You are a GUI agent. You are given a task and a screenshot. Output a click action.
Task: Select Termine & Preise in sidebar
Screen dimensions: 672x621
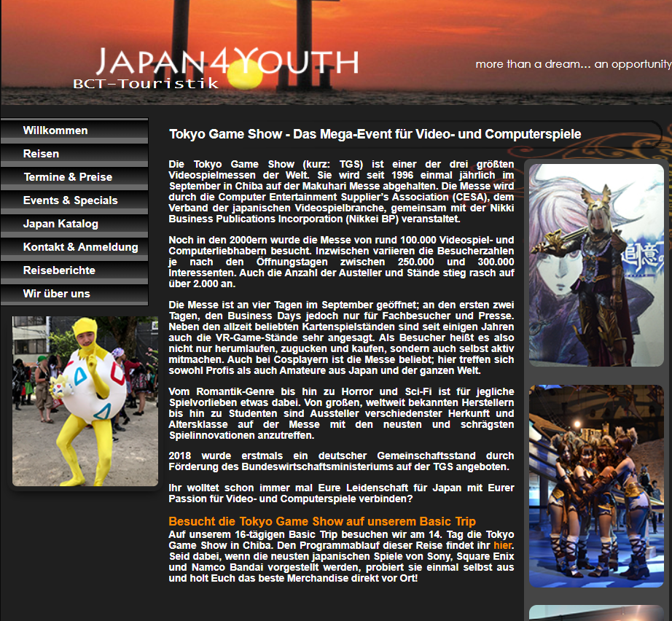68,177
